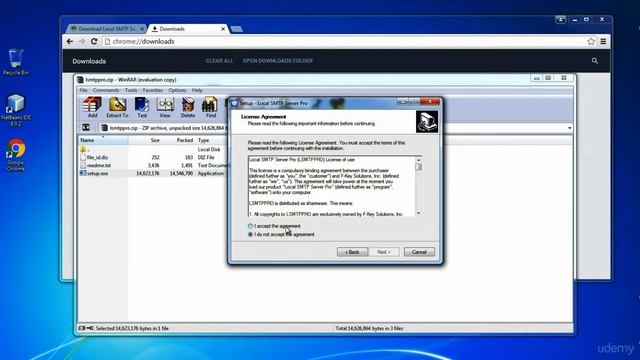Click the Next button in Setup

384,252
